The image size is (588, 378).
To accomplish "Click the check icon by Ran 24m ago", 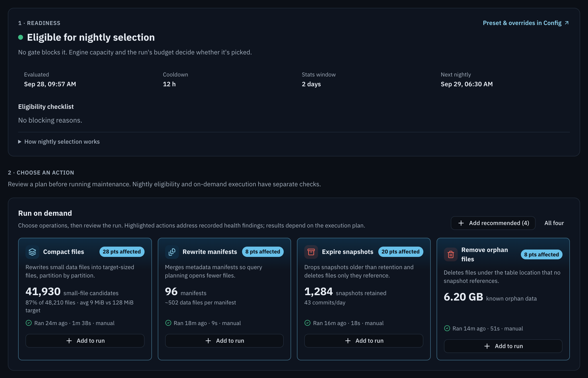I will tap(29, 323).
